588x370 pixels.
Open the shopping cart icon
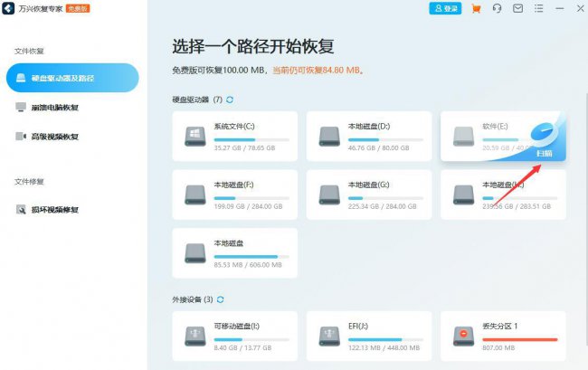[476, 8]
